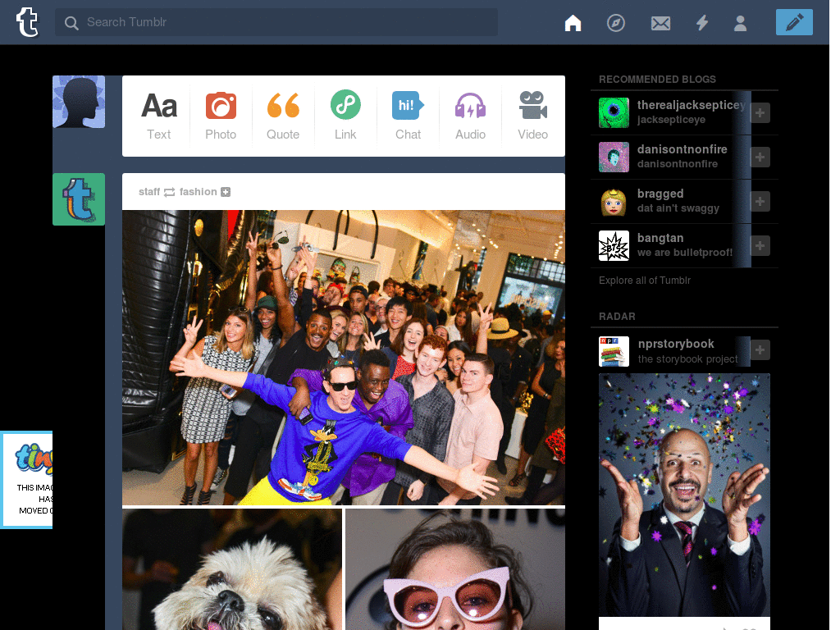This screenshot has width=840, height=630.
Task: Open the Account person icon
Action: [x=741, y=23]
